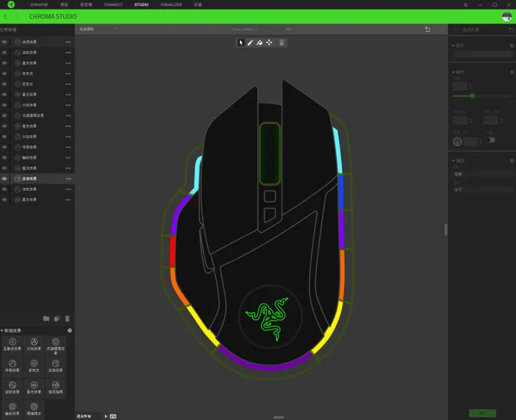Click the green speed slider handle
The width and height of the screenshot is (516, 420).
tap(472, 96)
